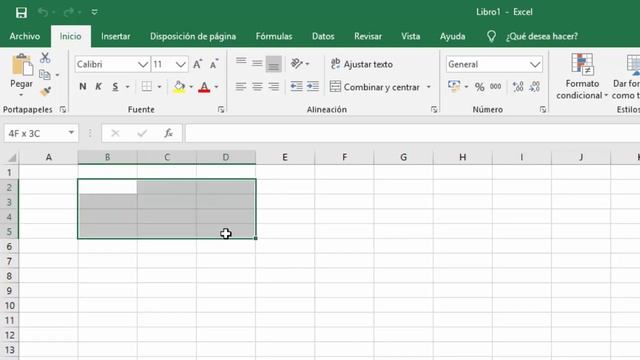Click the Increase indent icon
640x360 pixels.
[x=313, y=87]
